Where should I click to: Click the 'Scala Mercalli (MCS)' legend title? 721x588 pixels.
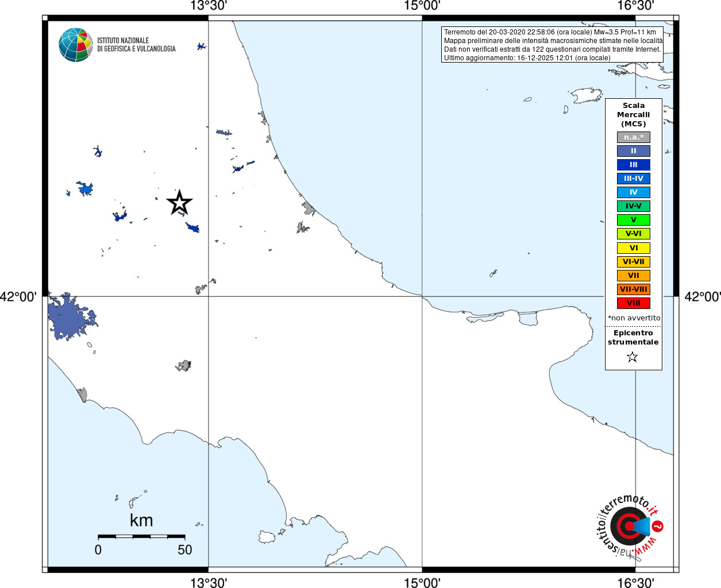634,115
